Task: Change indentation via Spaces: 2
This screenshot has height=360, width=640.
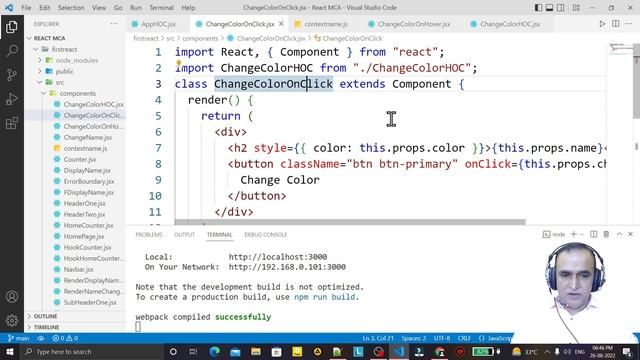Action: [x=413, y=338]
